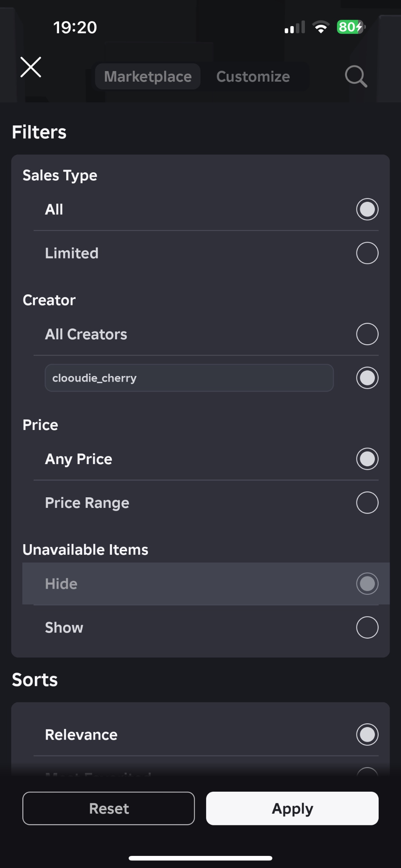The image size is (401, 868).
Task: Tap the Wi-Fi status icon
Action: tap(320, 27)
